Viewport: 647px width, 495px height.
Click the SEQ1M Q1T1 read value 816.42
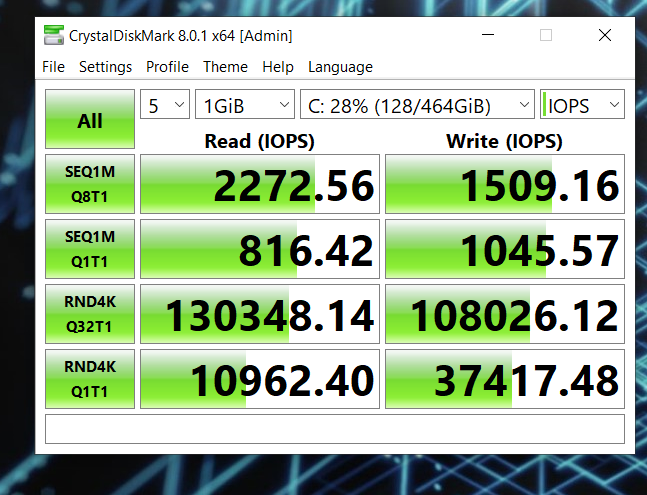pyautogui.click(x=260, y=249)
